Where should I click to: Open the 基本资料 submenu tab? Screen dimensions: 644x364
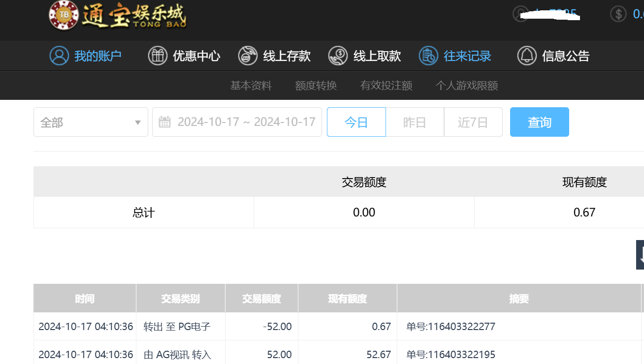point(251,86)
